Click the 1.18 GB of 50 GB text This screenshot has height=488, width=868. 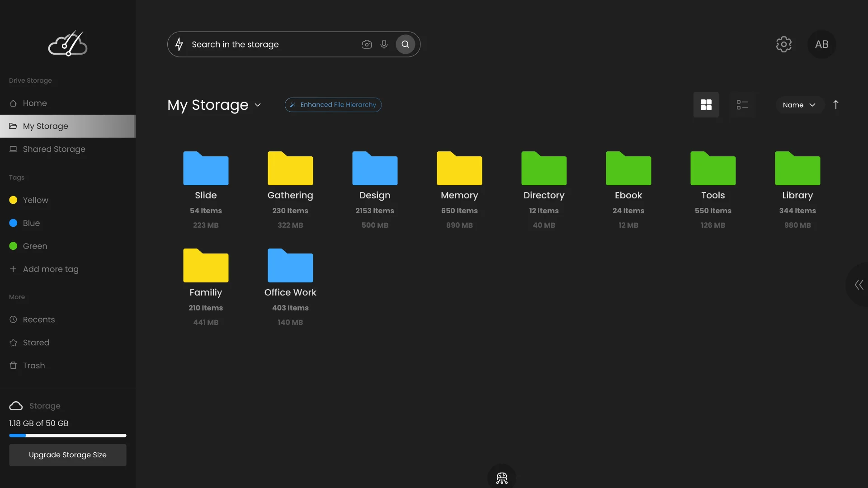coord(39,423)
